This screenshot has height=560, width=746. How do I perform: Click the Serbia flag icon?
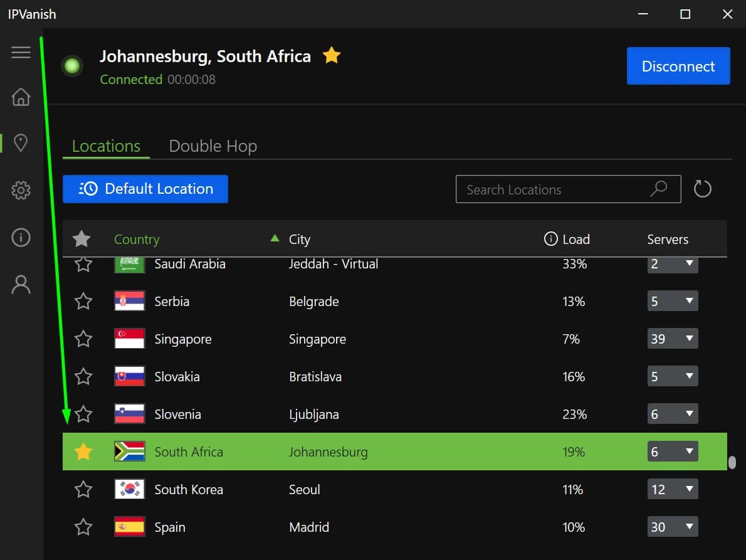(x=129, y=301)
